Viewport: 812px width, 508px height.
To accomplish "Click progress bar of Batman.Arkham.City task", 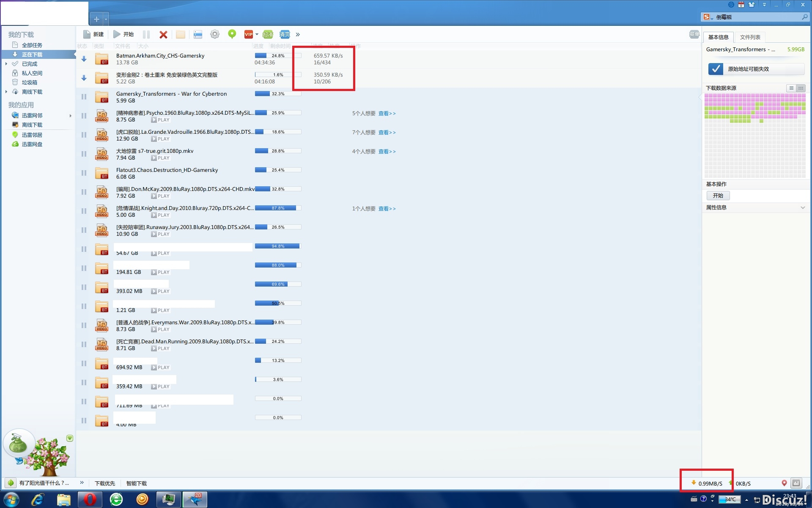I will click(278, 55).
